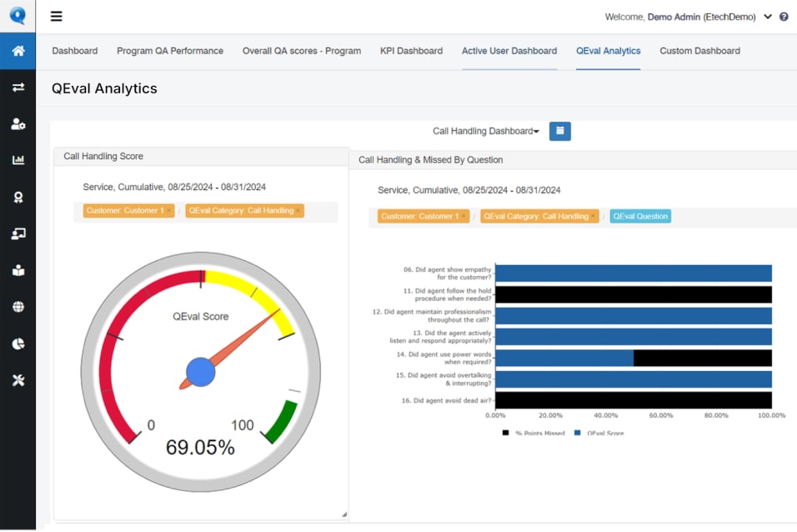797x532 pixels.
Task: Open the tools wrench sidebar icon
Action: pos(18,380)
